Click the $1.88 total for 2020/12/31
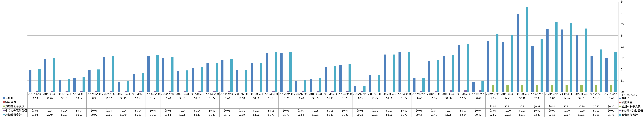Image resolution: width=644 pixels, height=117 pixels. (x=596, y=115)
